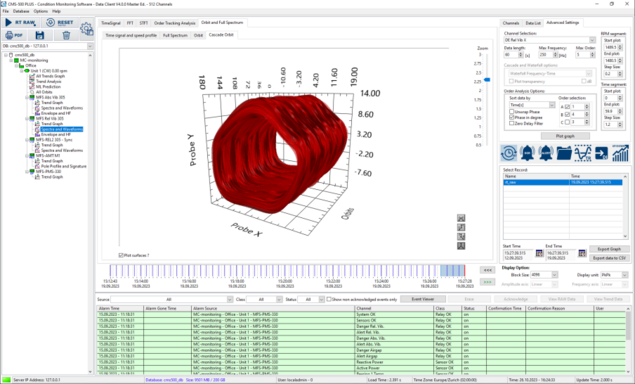Viewport: 635px width, 384px height.
Task: Open the dark blue folder icon
Action: pyautogui.click(x=564, y=153)
